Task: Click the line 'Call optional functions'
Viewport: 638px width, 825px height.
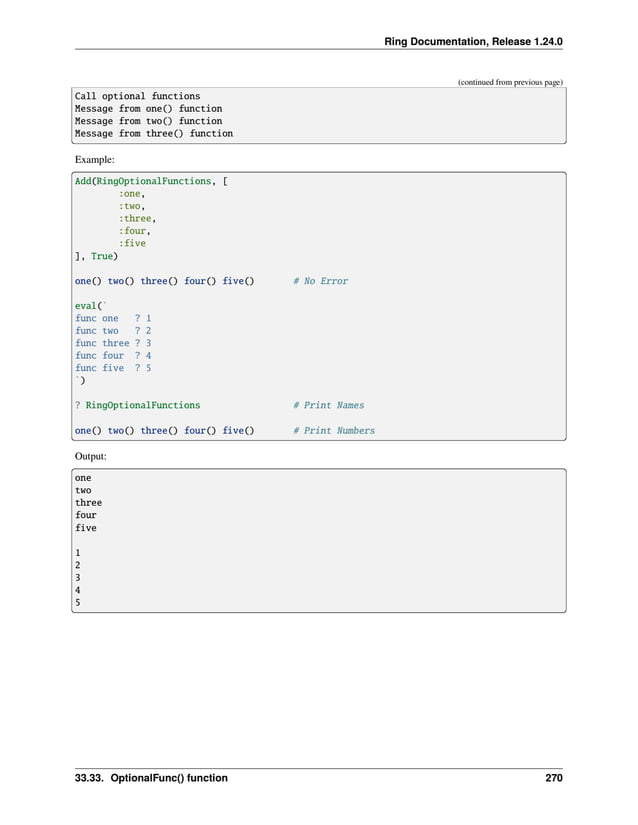Action: coord(137,96)
